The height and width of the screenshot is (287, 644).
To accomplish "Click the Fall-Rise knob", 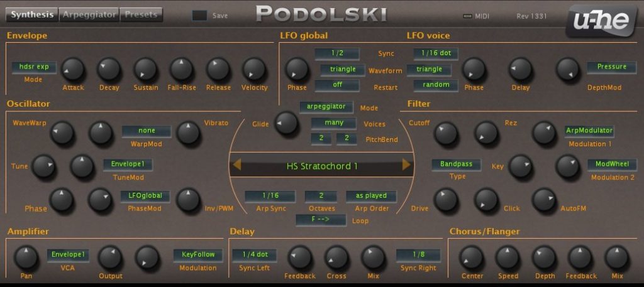I will 182,69.
